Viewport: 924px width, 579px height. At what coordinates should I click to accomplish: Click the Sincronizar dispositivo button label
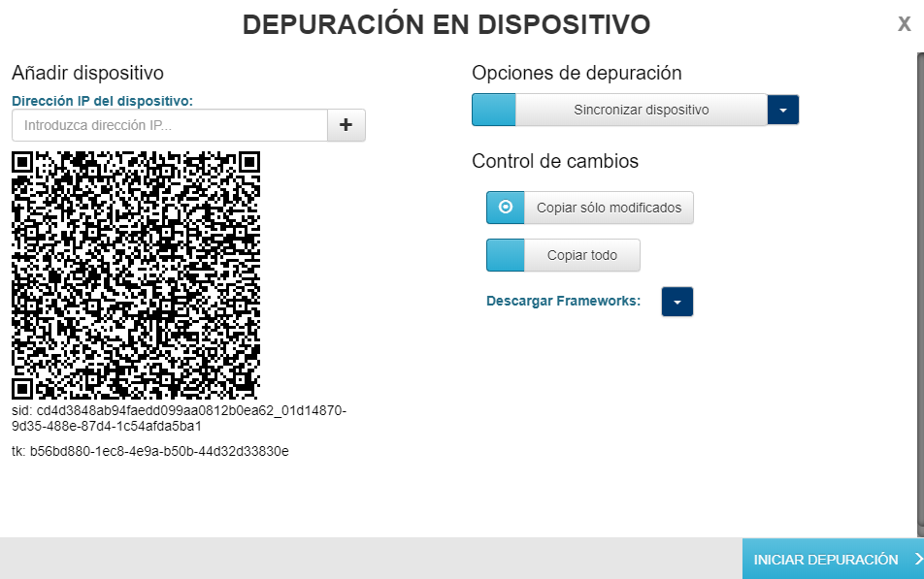click(x=642, y=110)
